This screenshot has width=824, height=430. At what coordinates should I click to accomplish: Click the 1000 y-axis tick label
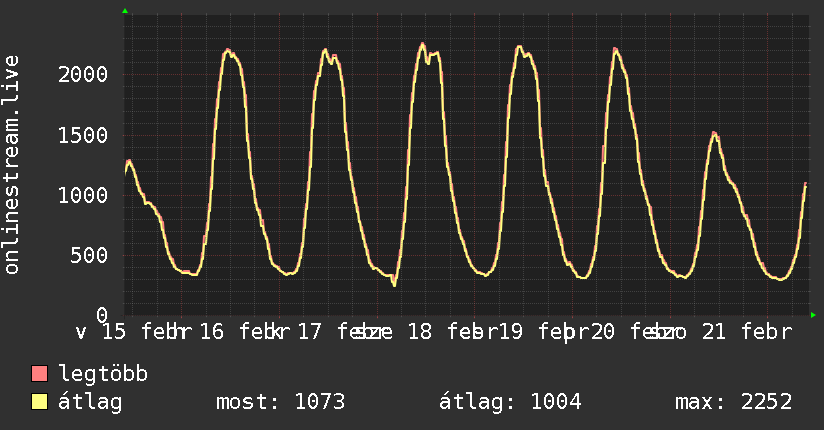pyautogui.click(x=82, y=195)
